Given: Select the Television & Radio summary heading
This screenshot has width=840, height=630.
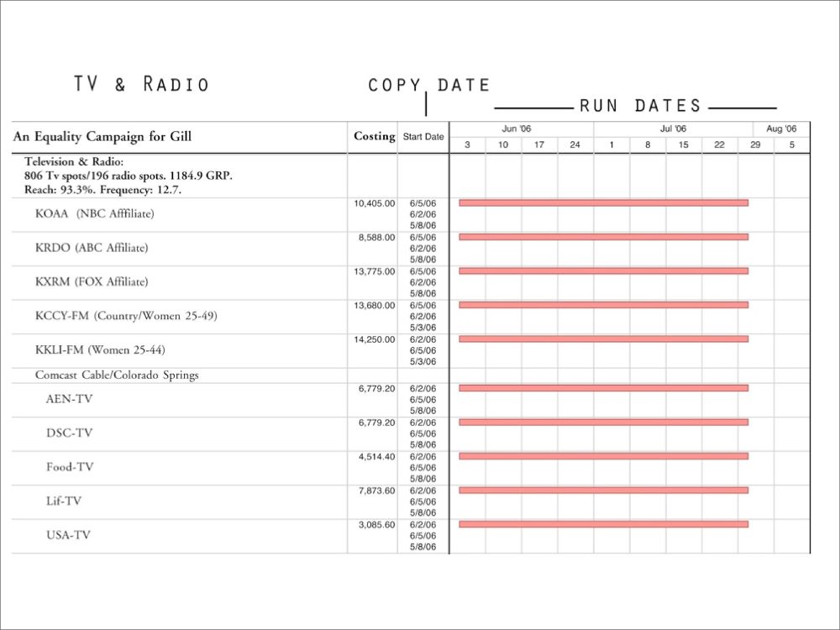Looking at the screenshot, I should pyautogui.click(x=74, y=161).
